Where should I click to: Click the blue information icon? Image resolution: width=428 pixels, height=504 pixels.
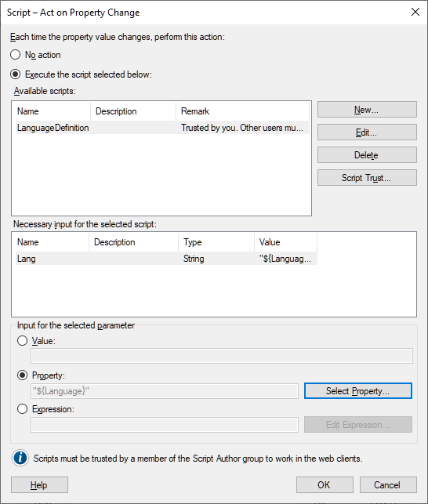(20, 458)
